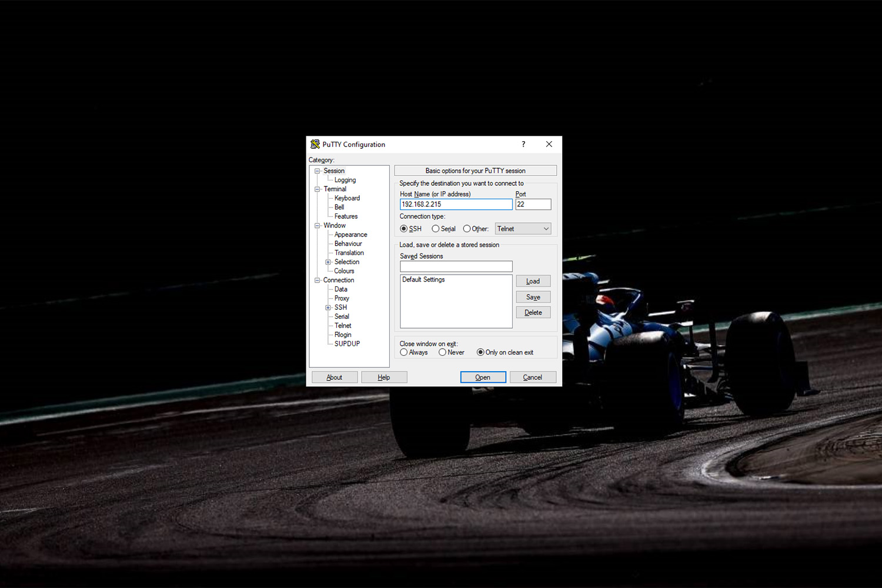Click the Port input field
Image resolution: width=882 pixels, height=588 pixels.
point(533,205)
